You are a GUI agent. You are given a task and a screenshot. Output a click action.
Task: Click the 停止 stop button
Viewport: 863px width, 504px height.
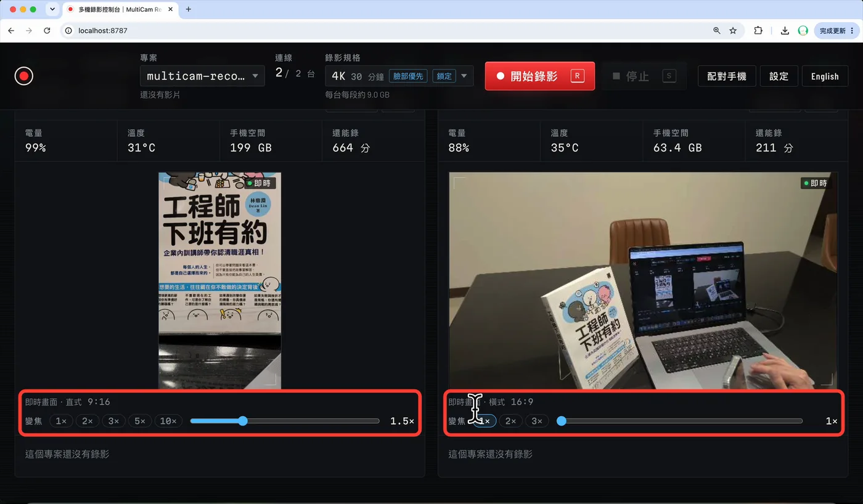(x=644, y=76)
